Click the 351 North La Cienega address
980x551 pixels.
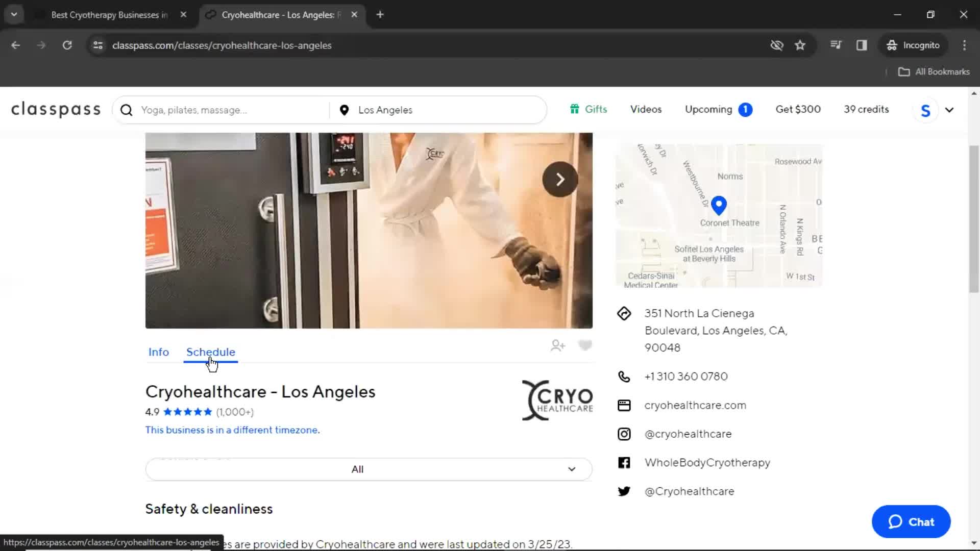pyautogui.click(x=716, y=331)
